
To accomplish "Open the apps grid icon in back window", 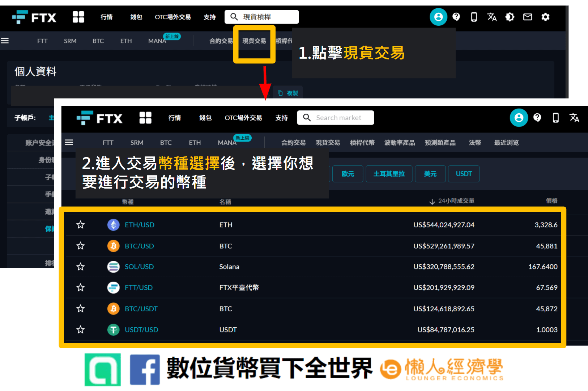I will pyautogui.click(x=78, y=17).
